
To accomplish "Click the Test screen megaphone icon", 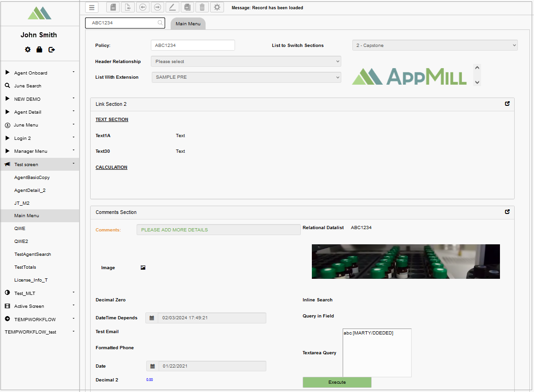I will point(7,164).
